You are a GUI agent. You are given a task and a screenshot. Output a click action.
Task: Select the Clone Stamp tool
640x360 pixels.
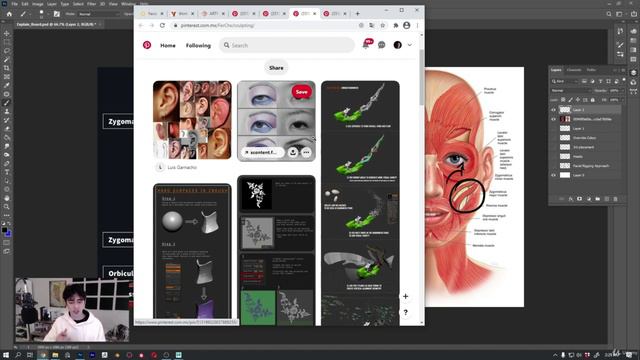coord(7,111)
